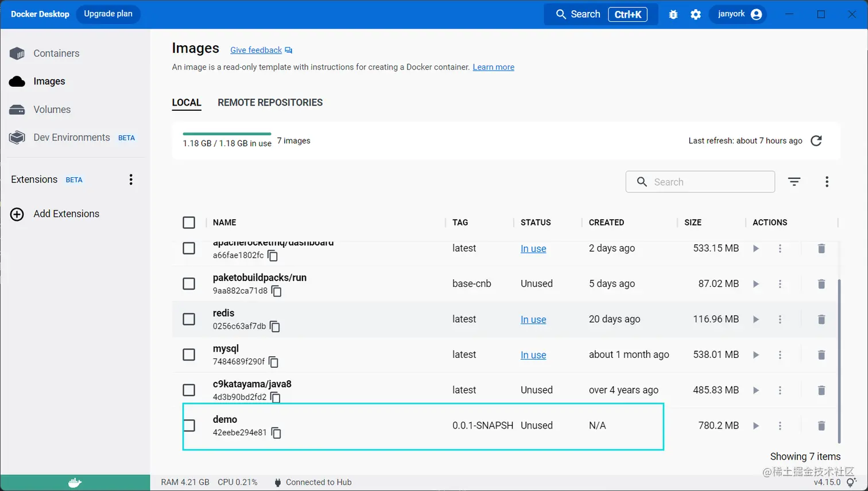
Task: Click the Docker whale status icon
Action: (75, 483)
